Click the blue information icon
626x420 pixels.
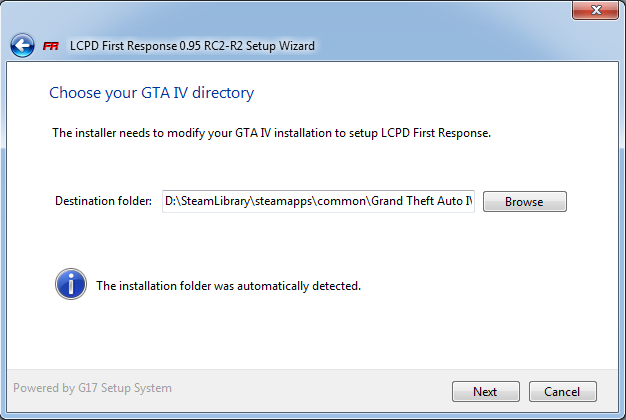(x=70, y=284)
